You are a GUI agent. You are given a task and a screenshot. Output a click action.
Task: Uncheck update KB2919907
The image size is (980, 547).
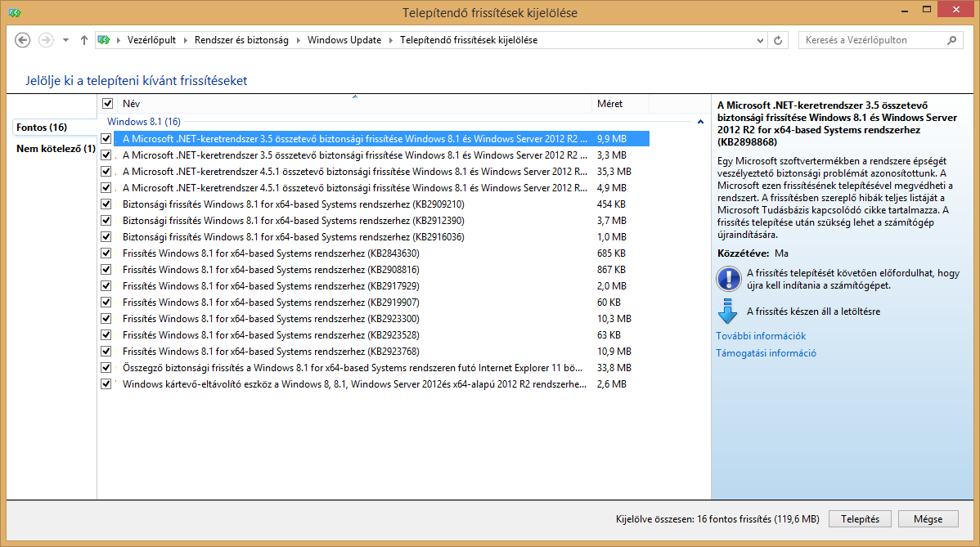coord(106,303)
